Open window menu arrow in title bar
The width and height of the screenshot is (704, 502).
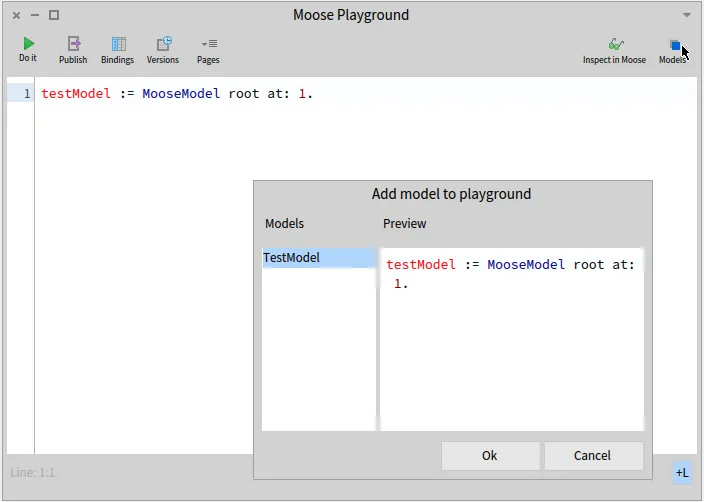coord(686,15)
